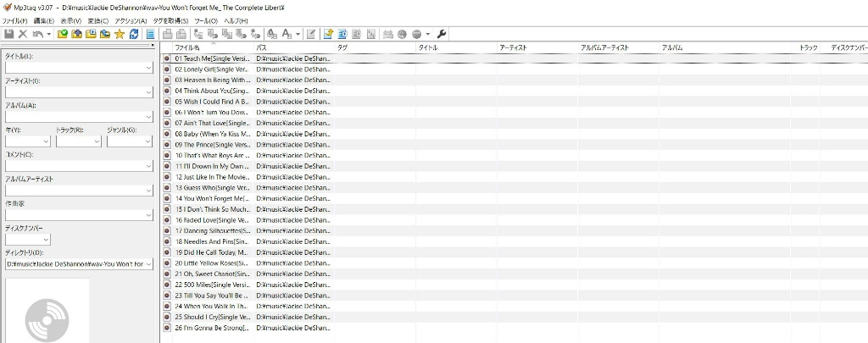Screen dimensions: 868x343
Task: Open the 表示(V) menu
Action: tap(71, 21)
